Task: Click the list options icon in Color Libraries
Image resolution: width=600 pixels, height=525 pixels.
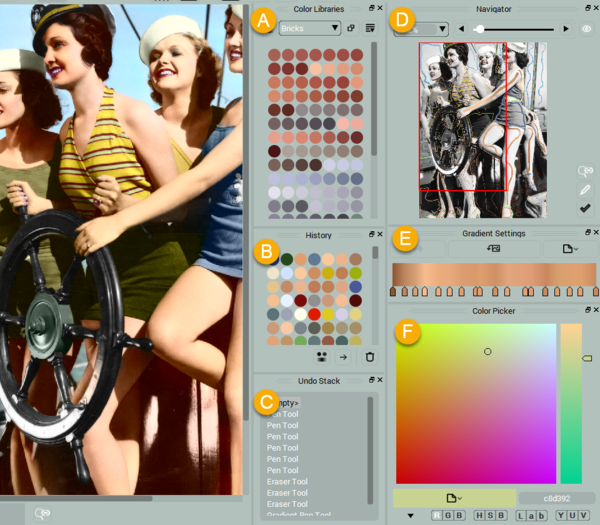Action: pyautogui.click(x=369, y=28)
